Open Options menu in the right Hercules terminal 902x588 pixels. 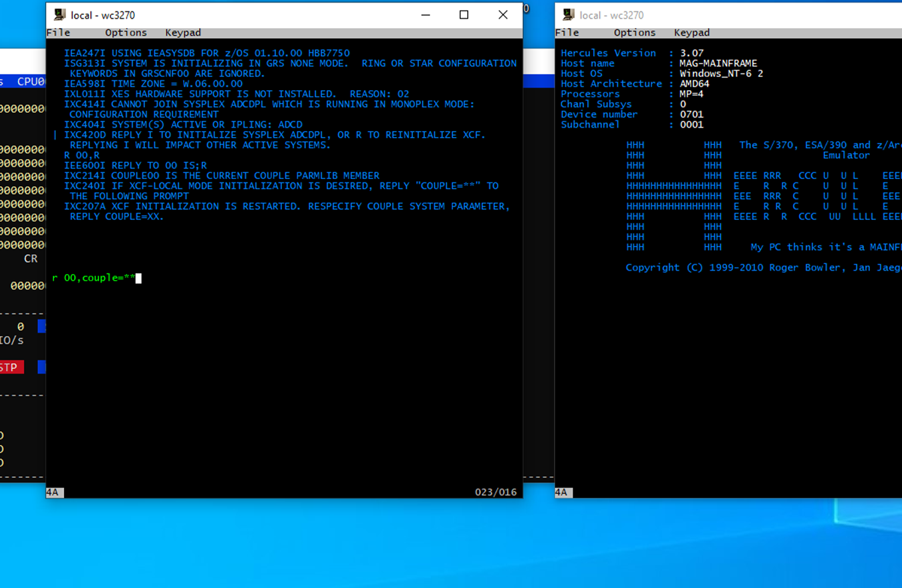(x=635, y=33)
